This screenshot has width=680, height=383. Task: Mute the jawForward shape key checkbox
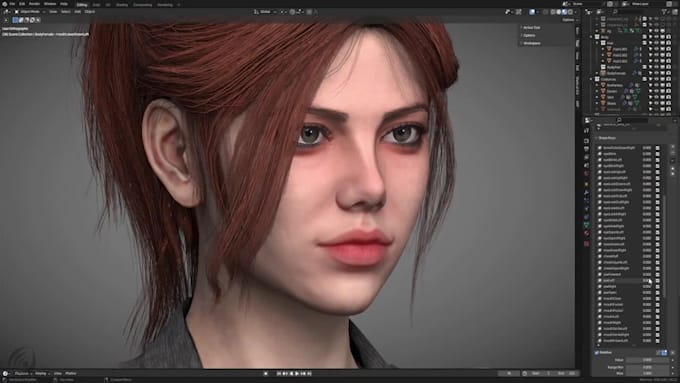pyautogui.click(x=658, y=275)
